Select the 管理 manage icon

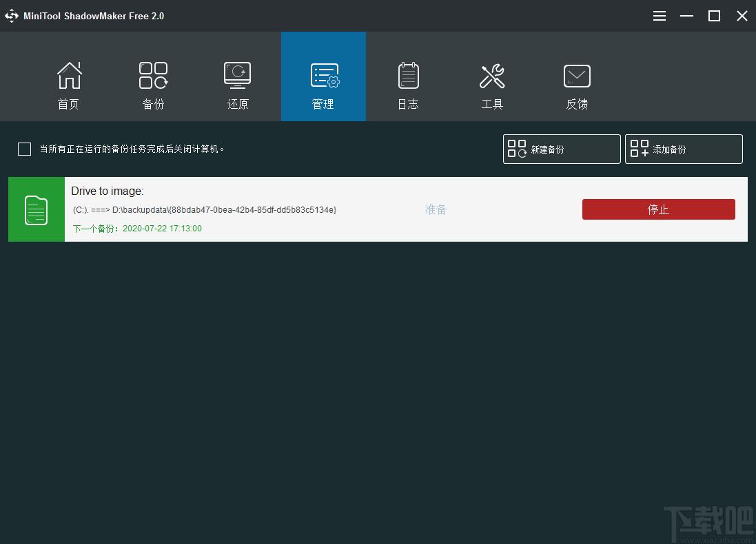pos(325,76)
